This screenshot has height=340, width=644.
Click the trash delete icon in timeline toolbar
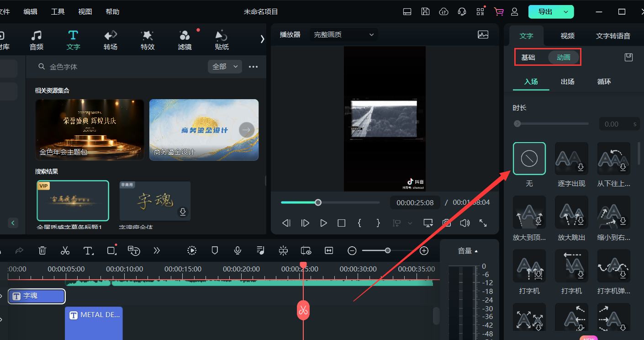(42, 250)
